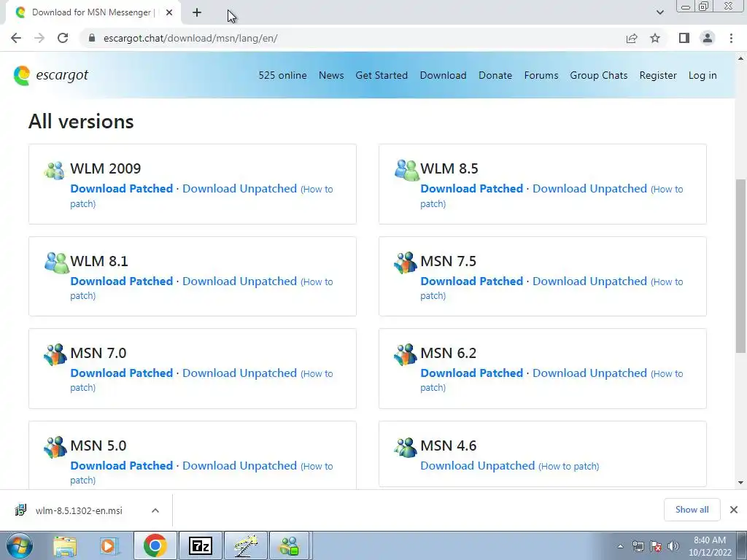Click the address bar URL
Image resolution: width=747 pixels, height=560 pixels.
click(x=190, y=38)
